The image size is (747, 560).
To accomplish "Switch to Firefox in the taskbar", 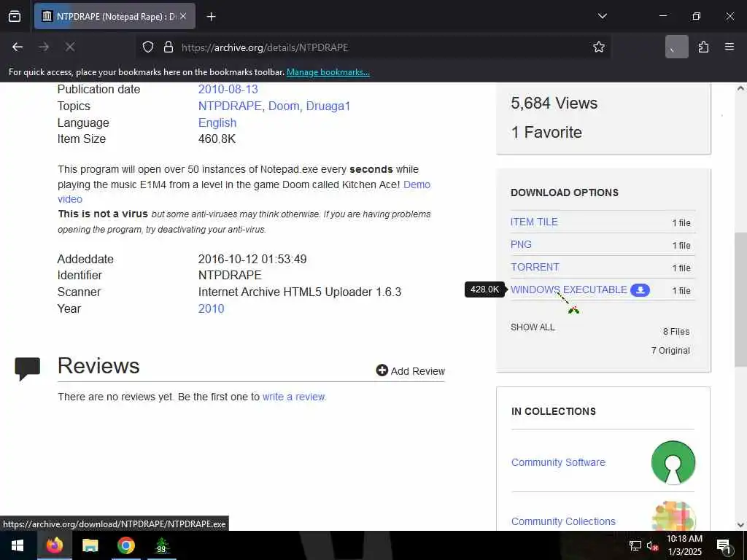I will (x=54, y=545).
